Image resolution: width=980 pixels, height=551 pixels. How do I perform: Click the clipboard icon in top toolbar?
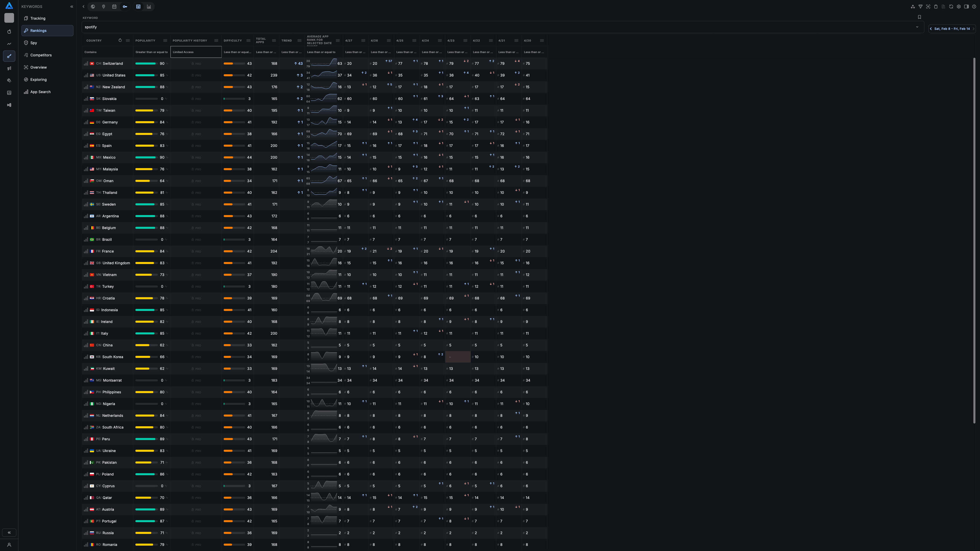tap(936, 6)
